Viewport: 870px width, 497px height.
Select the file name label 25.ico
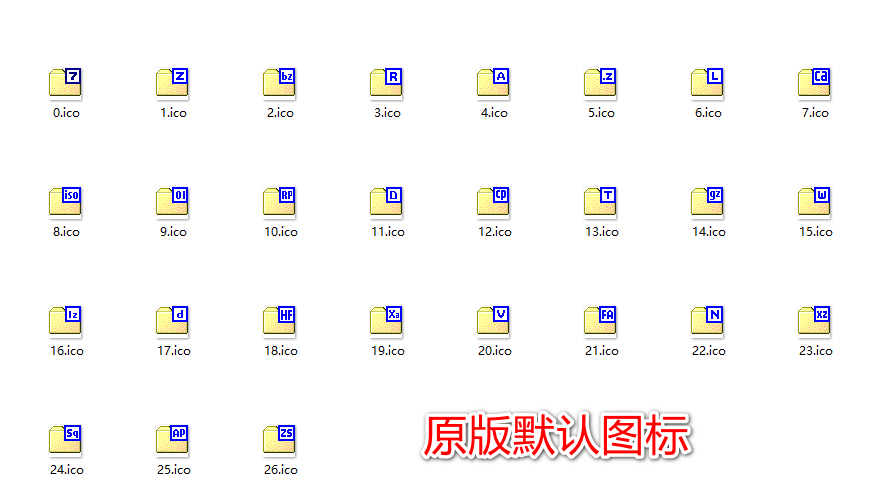tap(174, 470)
